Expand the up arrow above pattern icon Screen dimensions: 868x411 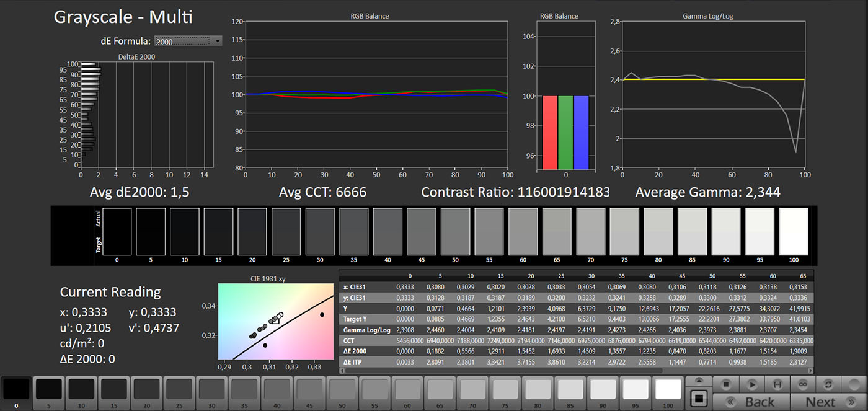pos(699,381)
